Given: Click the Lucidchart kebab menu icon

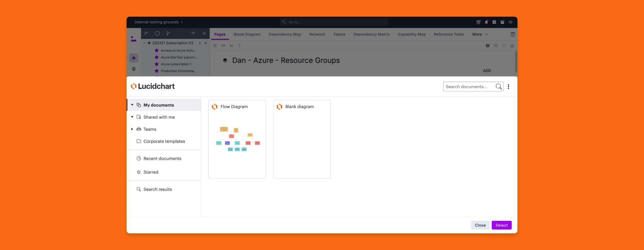Looking at the screenshot, I should (508, 86).
